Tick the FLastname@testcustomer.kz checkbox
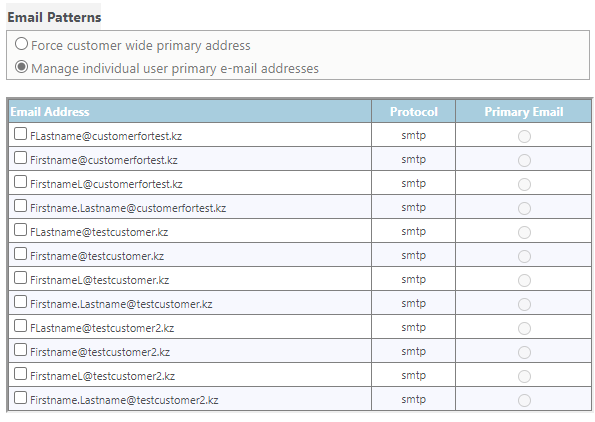Viewport: 595px width, 422px height. (x=20, y=230)
